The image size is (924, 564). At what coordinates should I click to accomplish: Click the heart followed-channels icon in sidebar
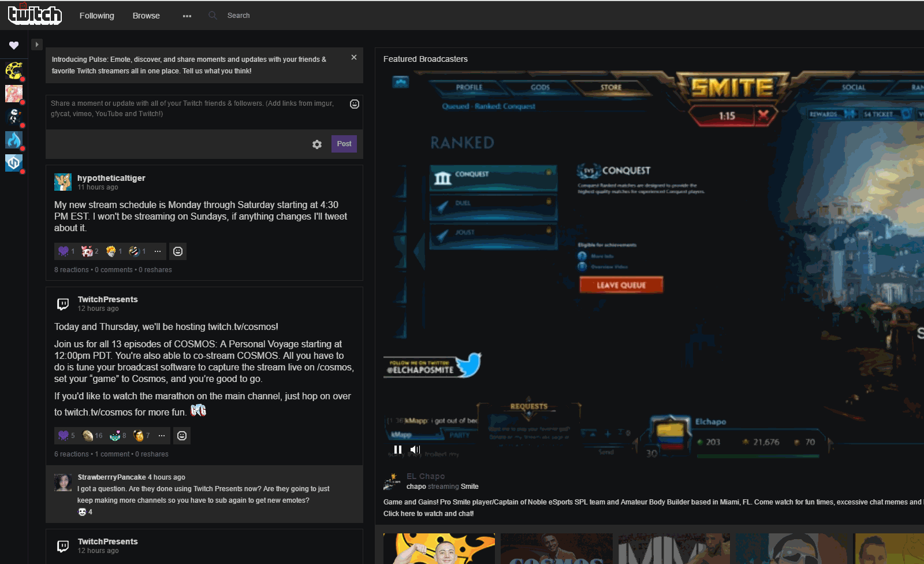coord(14,45)
